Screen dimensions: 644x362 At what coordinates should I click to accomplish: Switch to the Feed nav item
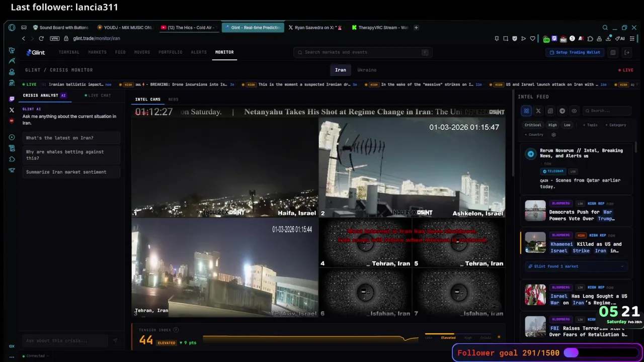[x=120, y=52]
